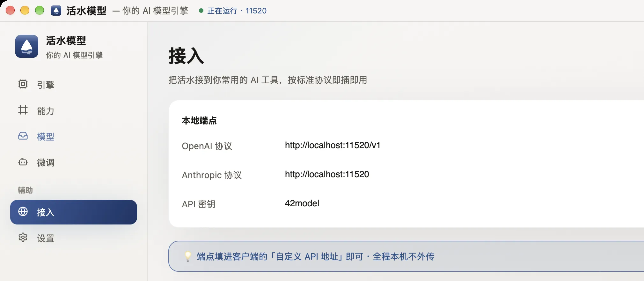This screenshot has height=281, width=644.
Task: Click the 辅助 sidebar section label
Action: pyautogui.click(x=25, y=190)
